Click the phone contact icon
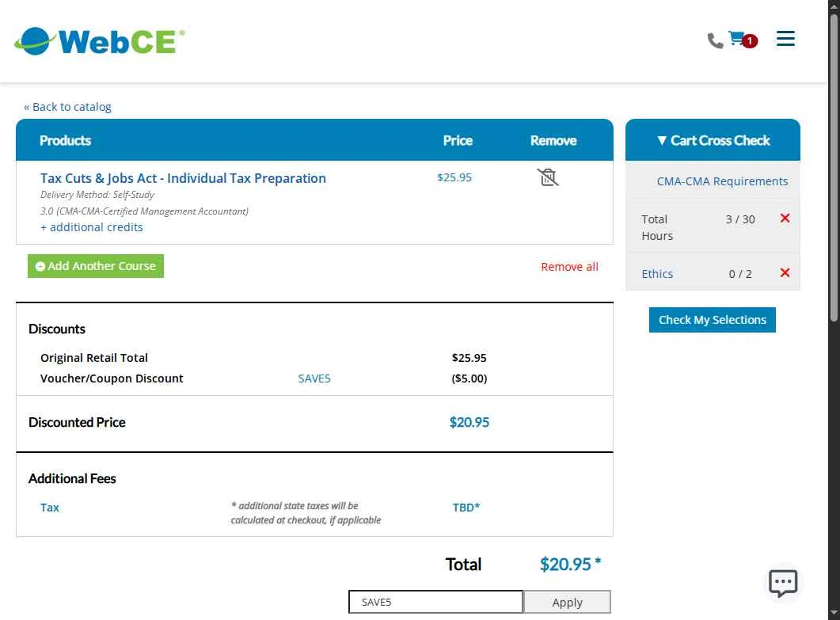This screenshot has width=840, height=620. (x=715, y=40)
